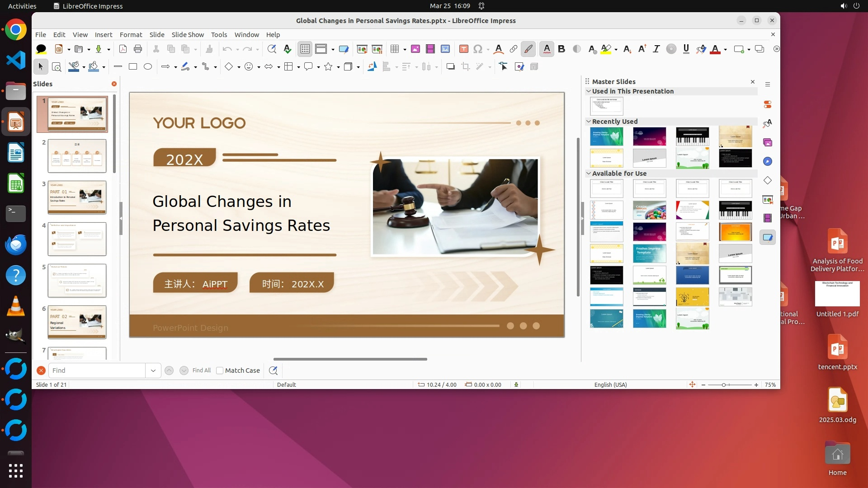Open the table dropdown arrow
This screenshot has height=488, width=868.
405,49
